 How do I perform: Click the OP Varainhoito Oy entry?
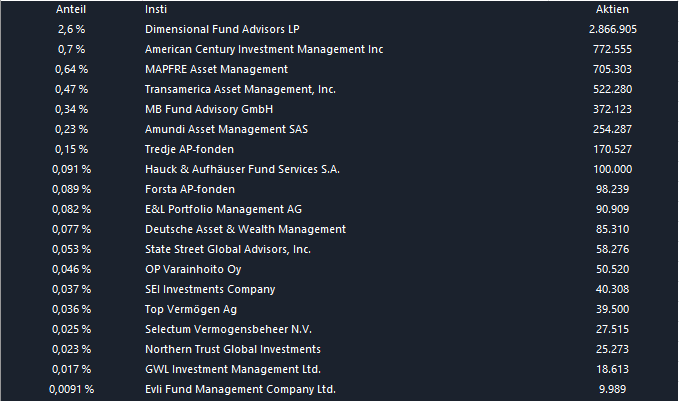point(193,269)
